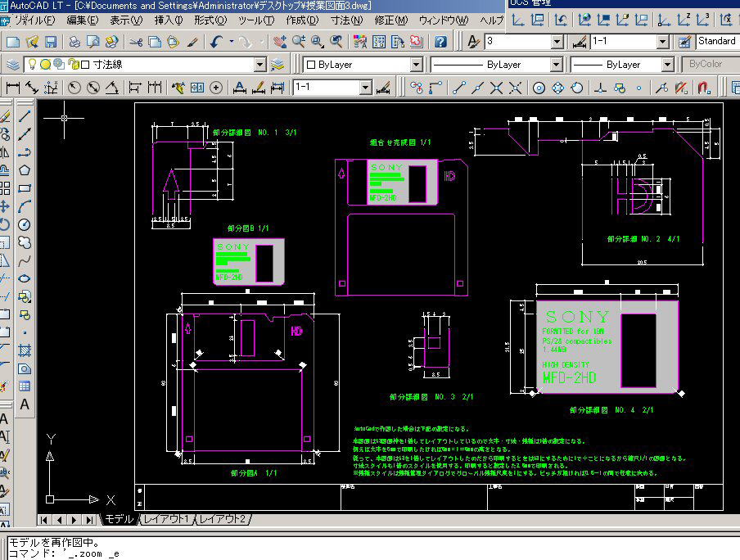
Task: Save the drawing with the floppy icon
Action: tap(50, 42)
